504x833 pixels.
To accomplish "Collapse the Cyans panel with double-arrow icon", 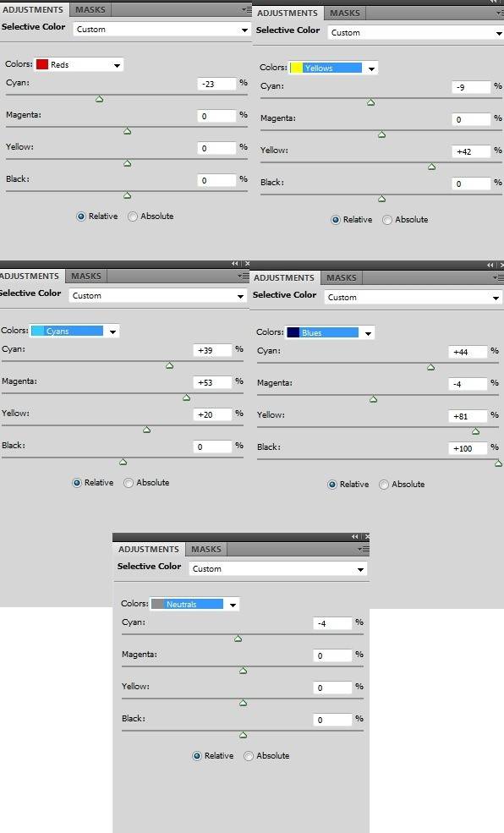I will click(x=235, y=264).
